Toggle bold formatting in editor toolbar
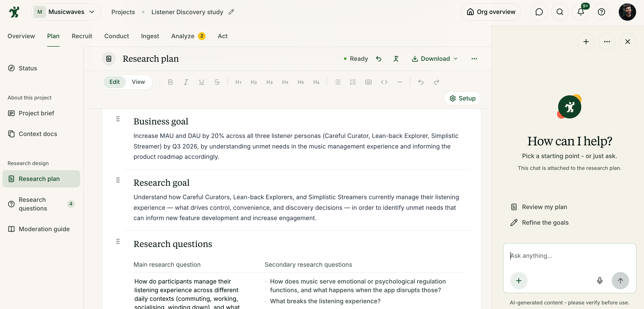 click(x=170, y=82)
